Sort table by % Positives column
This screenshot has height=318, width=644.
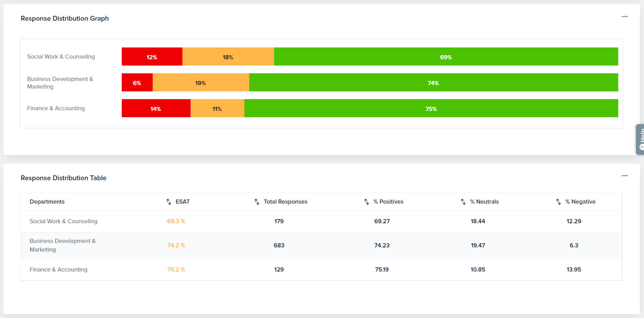(367, 202)
